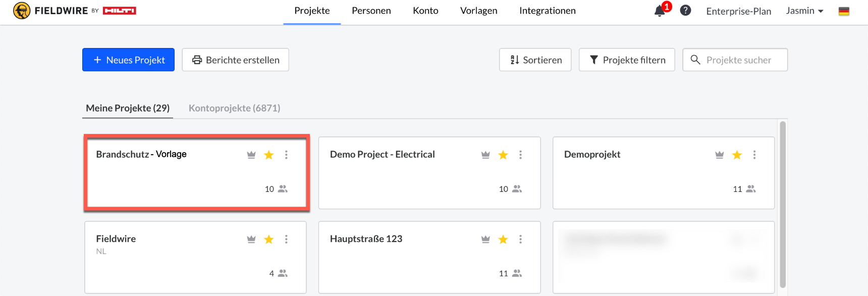Image resolution: width=868 pixels, height=296 pixels.
Task: Focus the Projekte suchen search field
Action: (x=735, y=60)
